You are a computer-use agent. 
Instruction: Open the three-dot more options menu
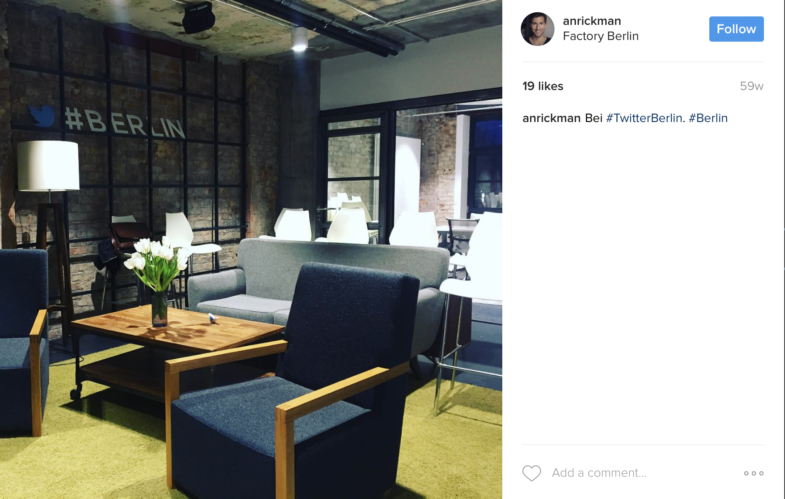753,473
